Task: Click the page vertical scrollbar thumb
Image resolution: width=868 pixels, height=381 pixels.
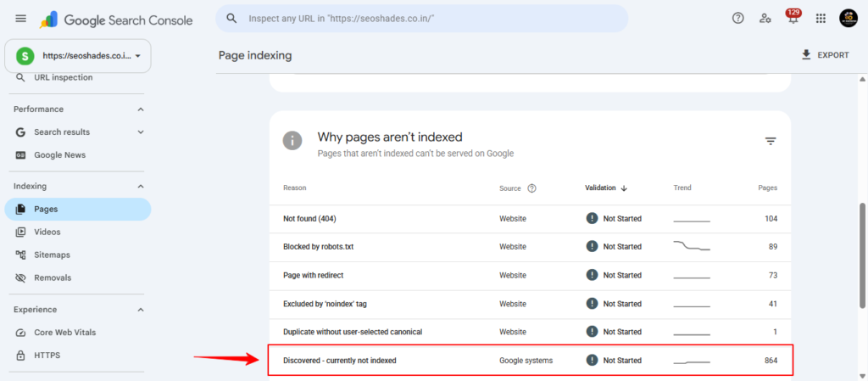Action: (x=862, y=256)
